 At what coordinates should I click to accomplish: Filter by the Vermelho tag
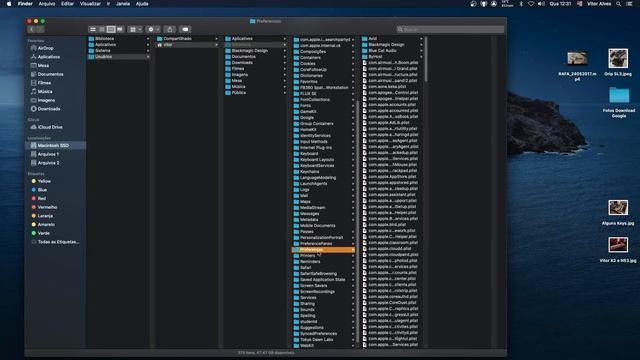tap(47, 207)
